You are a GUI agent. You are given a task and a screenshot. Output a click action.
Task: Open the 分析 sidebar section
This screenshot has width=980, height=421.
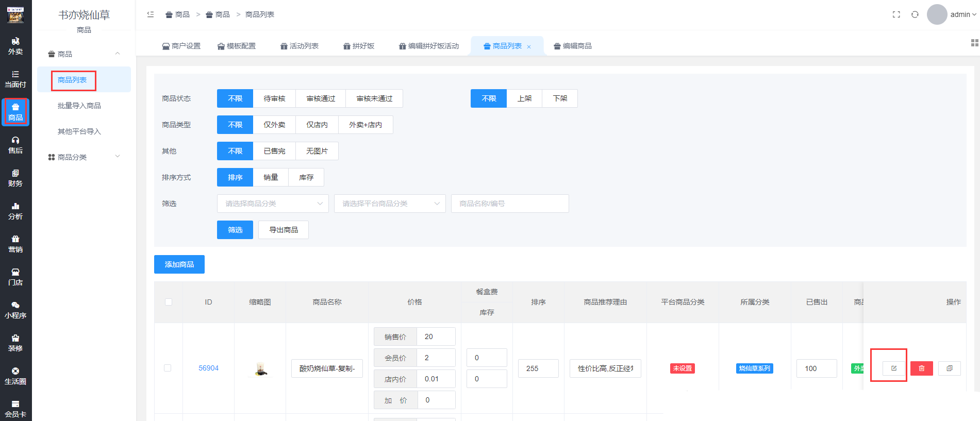click(15, 211)
